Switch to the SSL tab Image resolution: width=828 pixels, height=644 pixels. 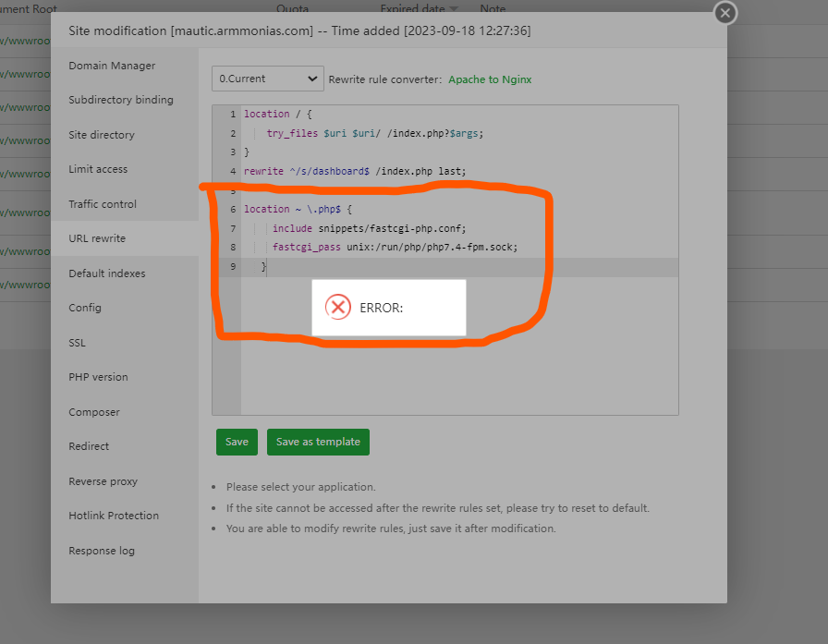[77, 343]
